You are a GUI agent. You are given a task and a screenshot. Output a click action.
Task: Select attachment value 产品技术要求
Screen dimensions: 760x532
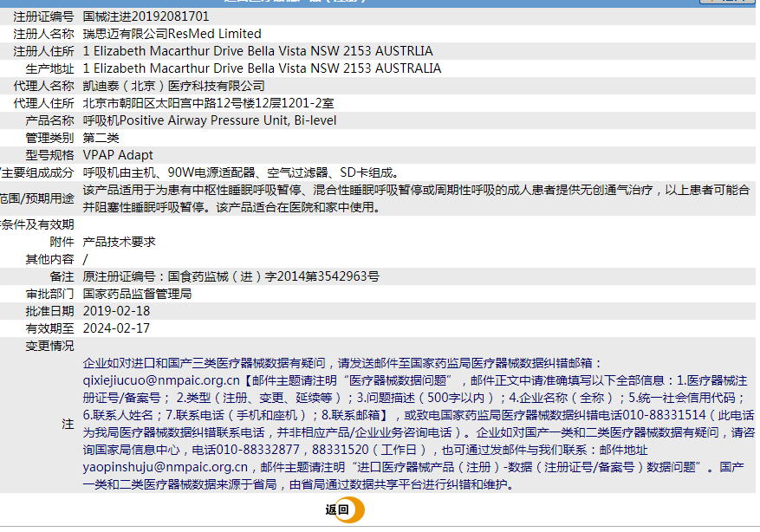tap(120, 242)
